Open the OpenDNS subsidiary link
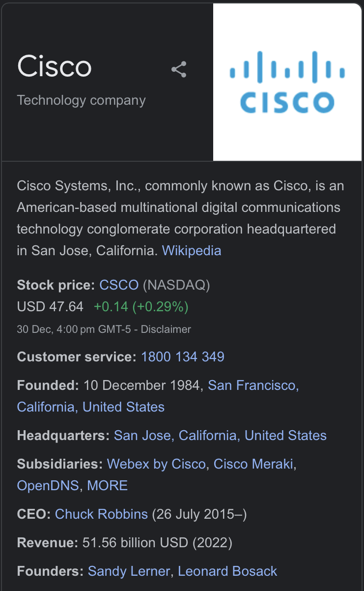 [x=48, y=486]
